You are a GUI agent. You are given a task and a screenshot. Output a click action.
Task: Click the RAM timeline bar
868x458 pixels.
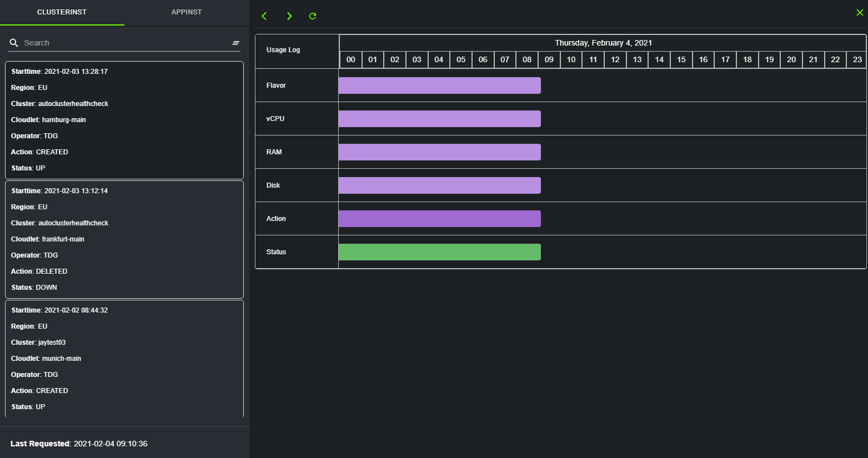(x=439, y=152)
